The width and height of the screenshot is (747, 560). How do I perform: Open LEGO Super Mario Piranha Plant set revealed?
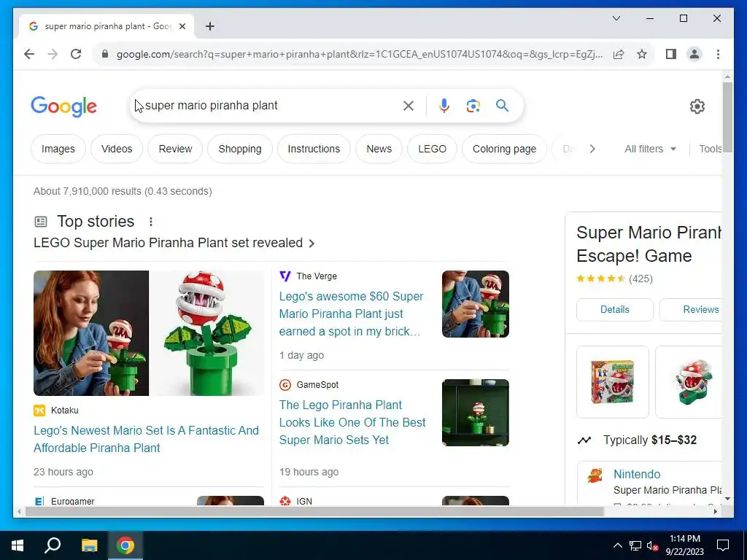coord(174,243)
